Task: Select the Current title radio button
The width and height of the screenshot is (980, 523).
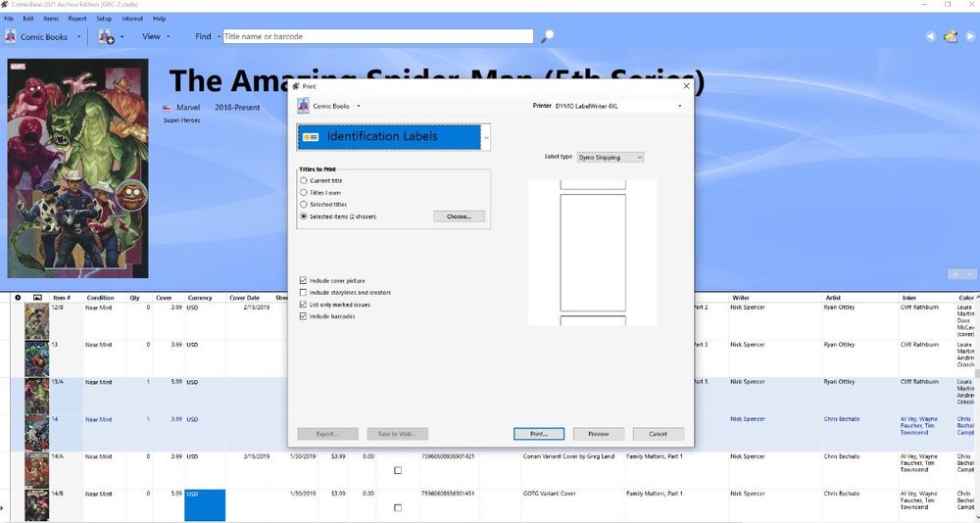Action: point(304,180)
